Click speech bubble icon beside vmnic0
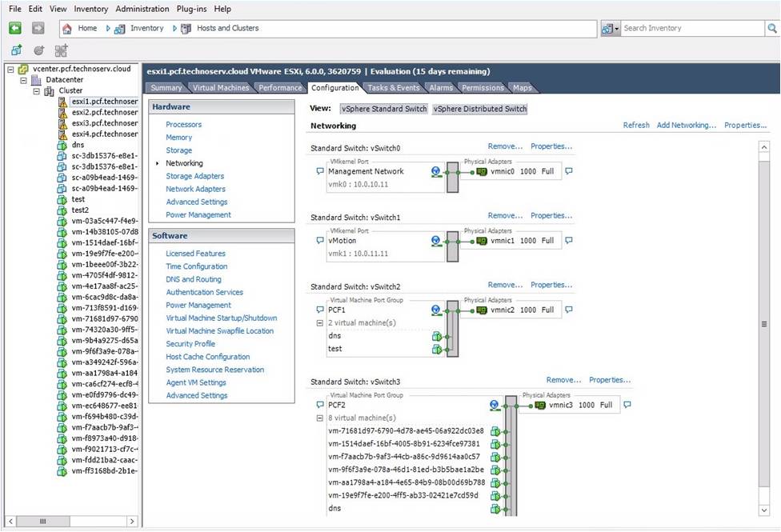This screenshot has height=532, width=781. pos(569,171)
